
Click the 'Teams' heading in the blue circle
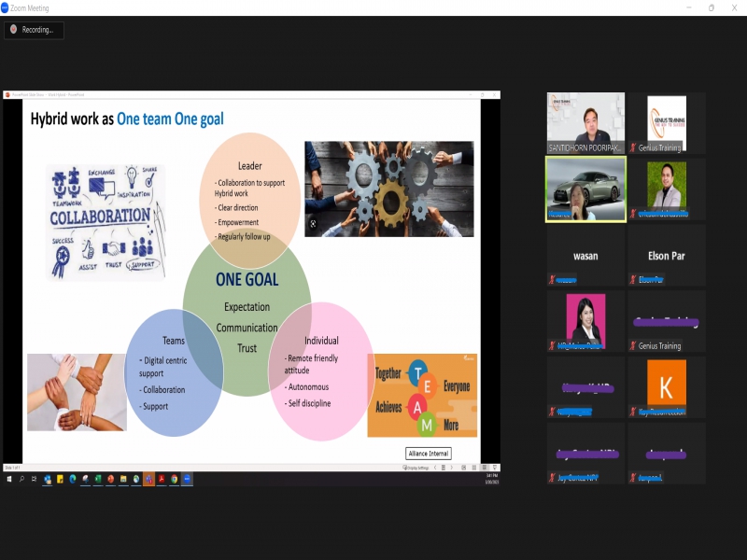pos(174,341)
